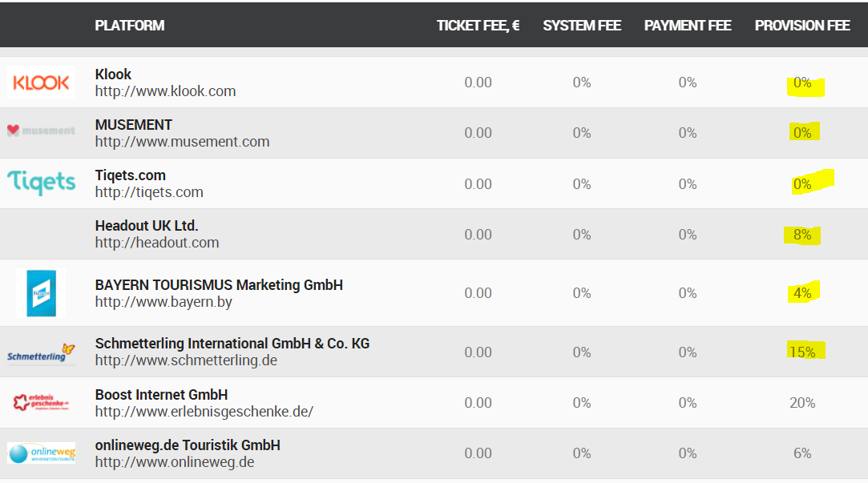Click the TICKET FEE, € column header
868x483 pixels.
478,26
